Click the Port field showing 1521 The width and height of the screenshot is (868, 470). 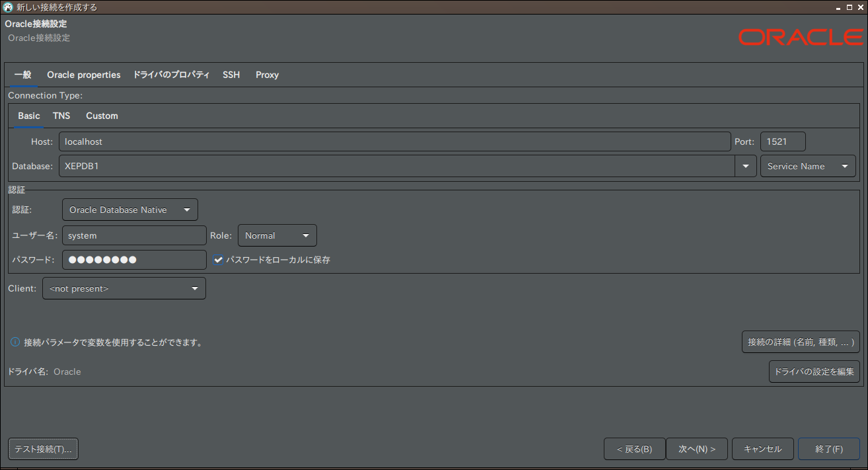pos(783,141)
